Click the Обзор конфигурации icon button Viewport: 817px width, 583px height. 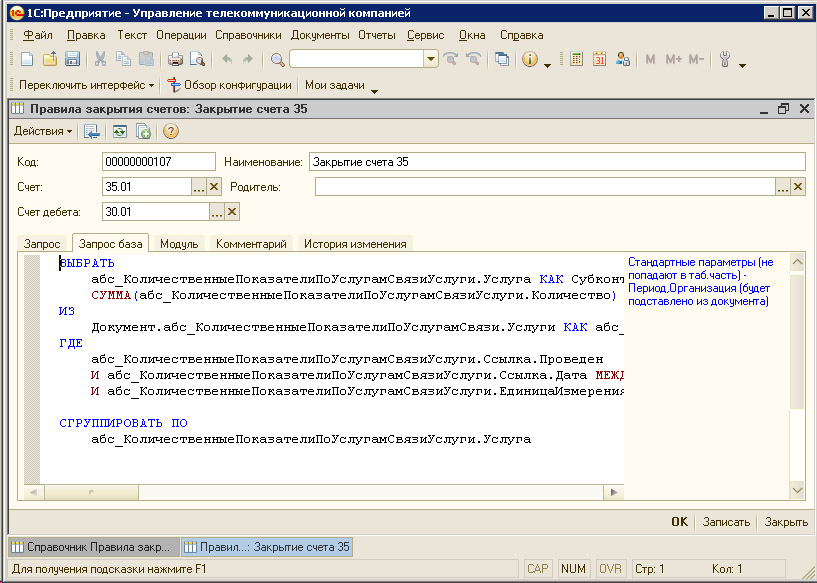click(x=229, y=85)
